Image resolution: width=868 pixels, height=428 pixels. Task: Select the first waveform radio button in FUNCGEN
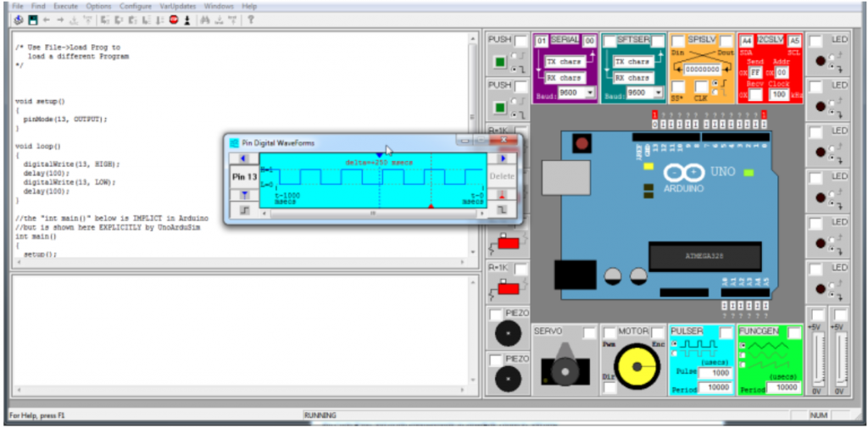pos(744,346)
